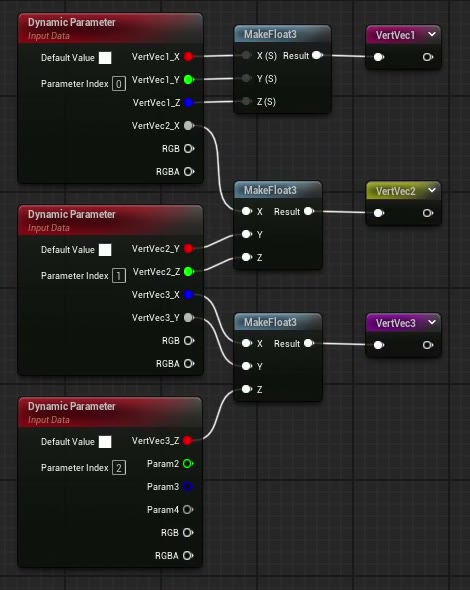Click Z input pin of middle MakeFloat3
This screenshot has width=470, height=590.
[247, 257]
